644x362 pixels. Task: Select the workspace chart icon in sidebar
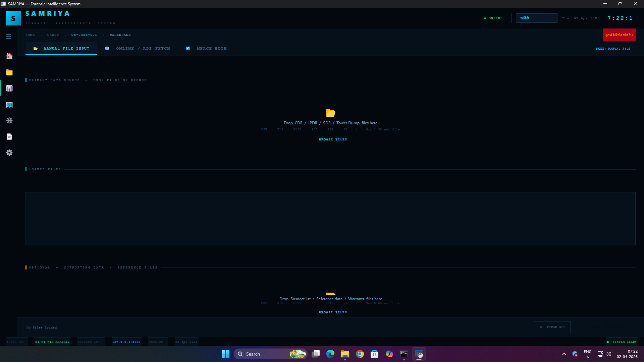click(x=9, y=88)
